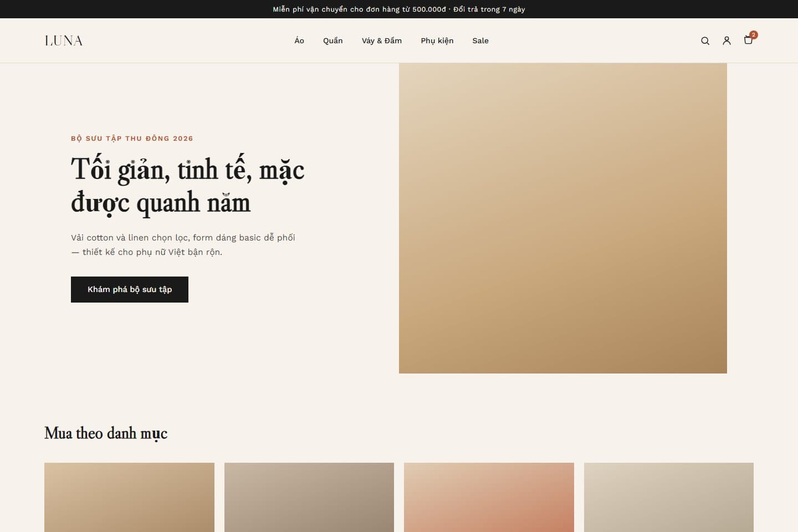798x532 pixels.
Task: Click the 'BỘ SƯU TẬP THU ĐÔNG 2026' label
Action: [x=132, y=139]
